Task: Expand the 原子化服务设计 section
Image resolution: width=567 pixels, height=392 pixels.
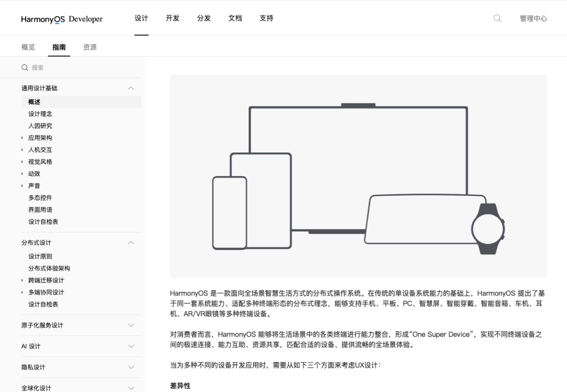Action: 131,325
